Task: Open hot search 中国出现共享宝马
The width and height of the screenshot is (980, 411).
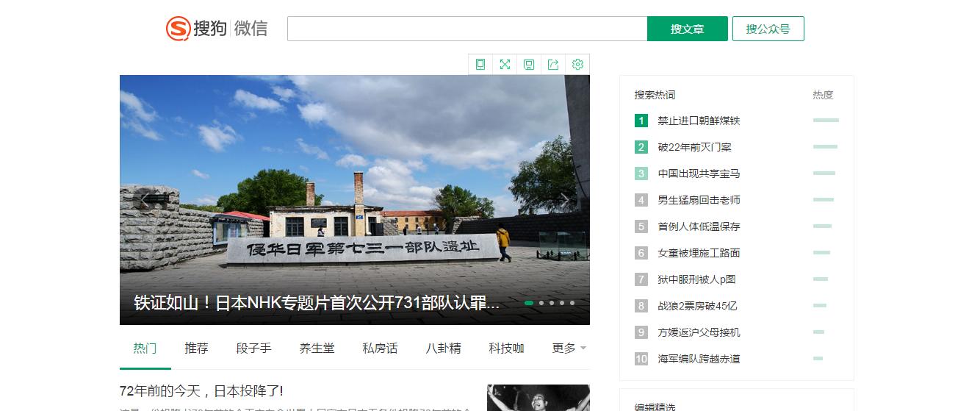Action: click(x=699, y=174)
